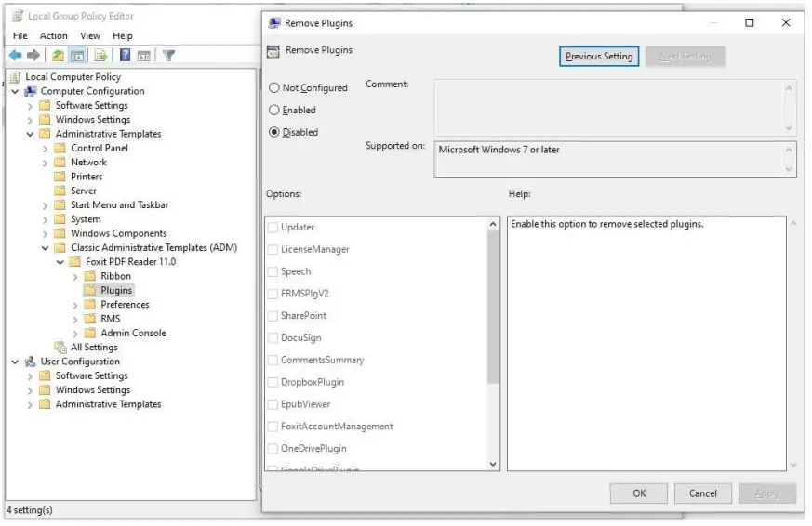
Task: Click the Cancel button
Action: (x=704, y=494)
